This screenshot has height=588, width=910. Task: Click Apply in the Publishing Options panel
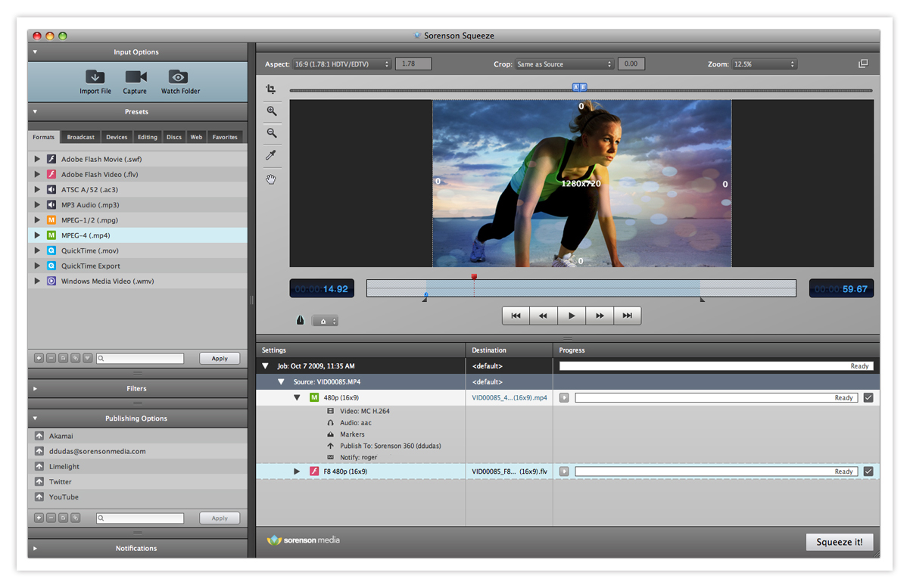pos(220,518)
